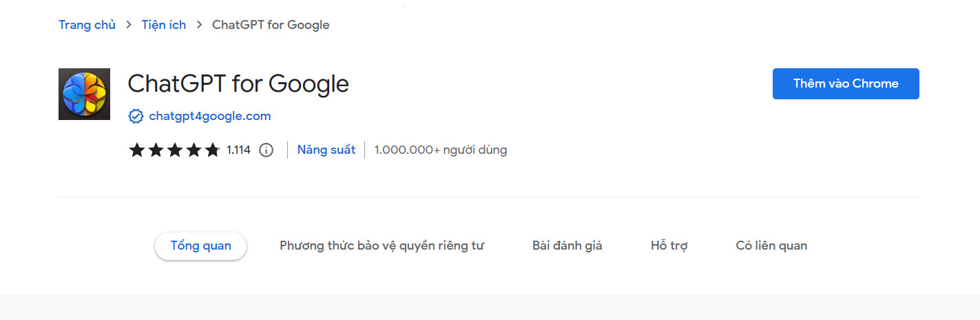Open the Năng suất category link
Viewport: 980px width, 320px height.
pos(326,150)
